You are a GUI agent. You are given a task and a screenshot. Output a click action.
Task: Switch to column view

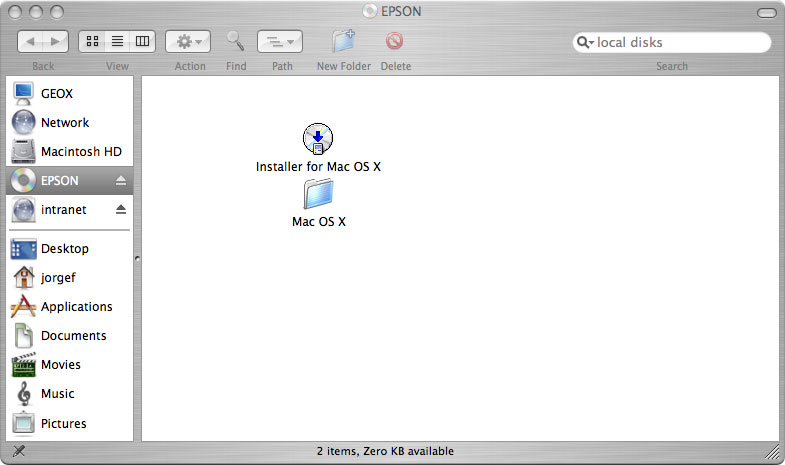tap(143, 42)
